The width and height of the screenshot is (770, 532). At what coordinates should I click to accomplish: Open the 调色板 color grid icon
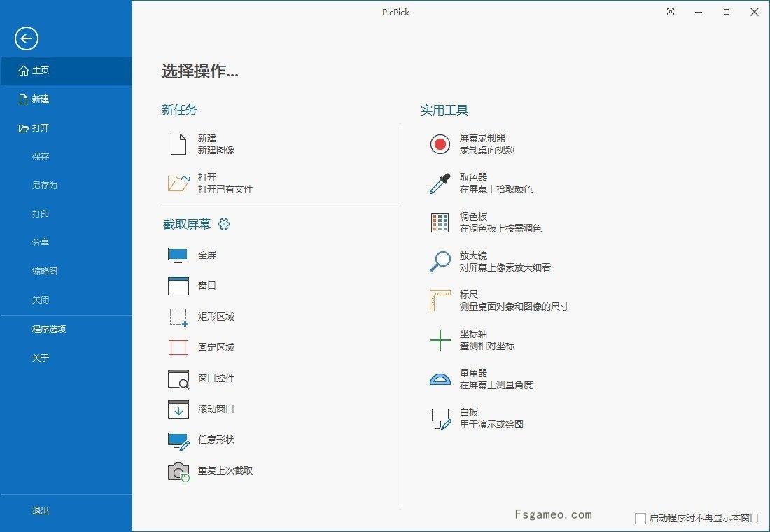click(440, 223)
